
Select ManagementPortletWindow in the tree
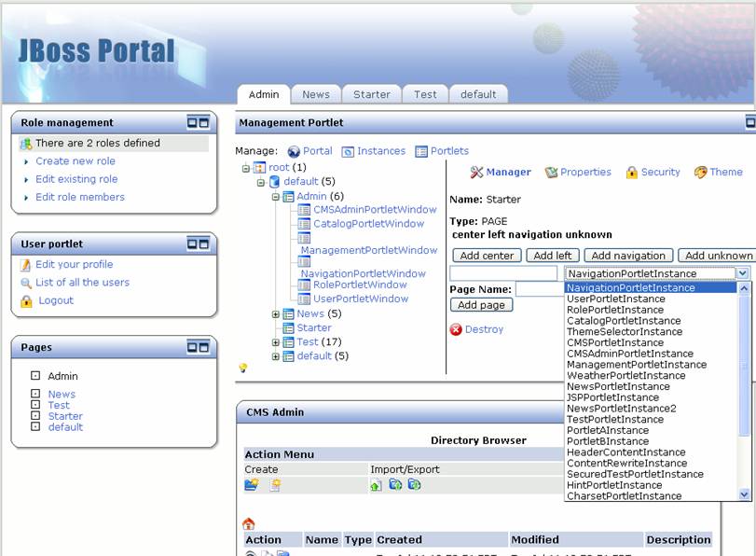369,251
